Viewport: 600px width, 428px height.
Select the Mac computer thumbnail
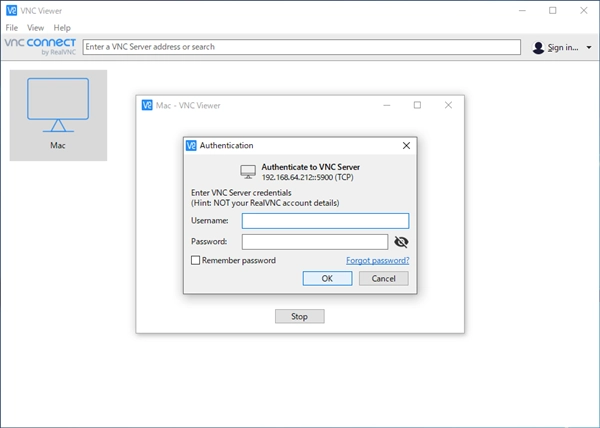coord(58,115)
